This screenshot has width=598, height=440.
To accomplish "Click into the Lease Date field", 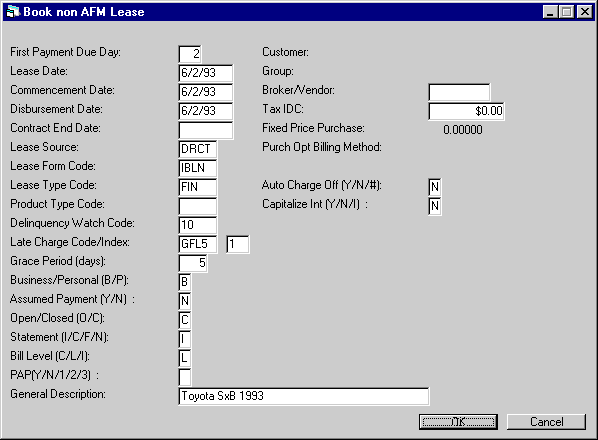I will click(206, 73).
